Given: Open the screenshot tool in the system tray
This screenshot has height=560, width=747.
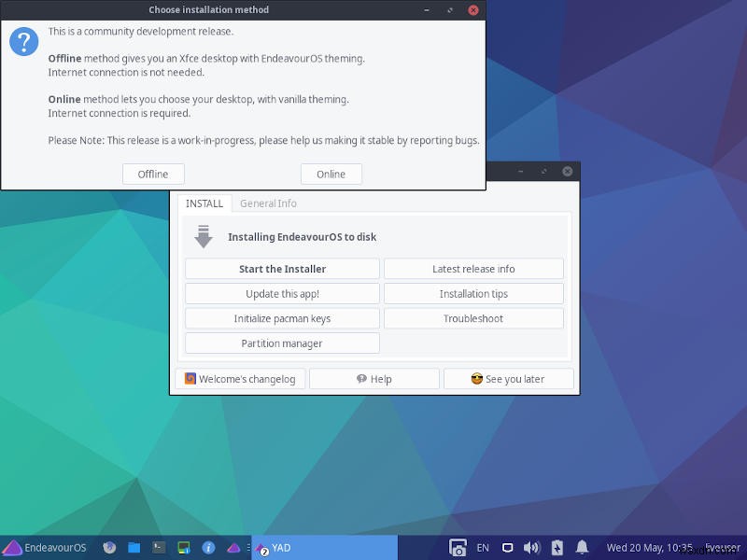Looking at the screenshot, I should (x=458, y=547).
